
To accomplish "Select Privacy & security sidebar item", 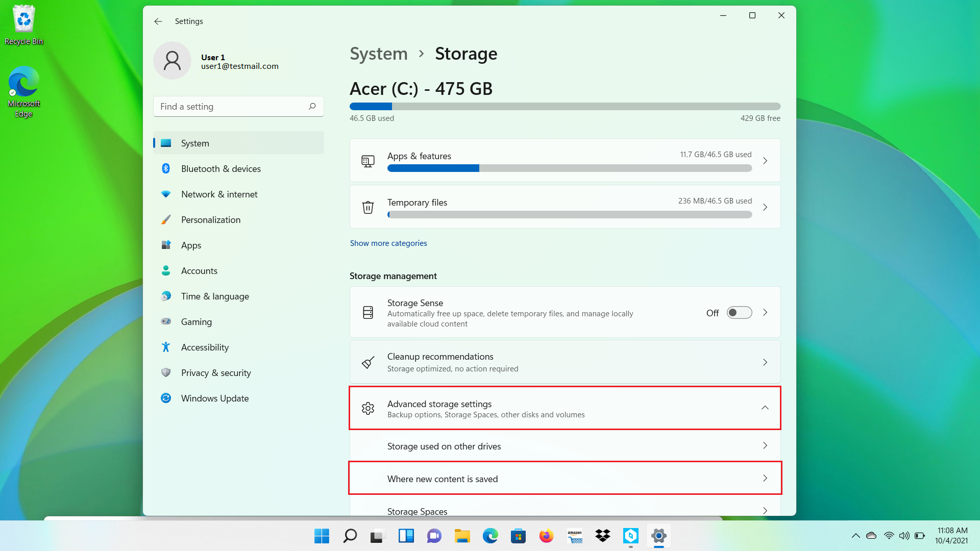I will click(x=215, y=373).
